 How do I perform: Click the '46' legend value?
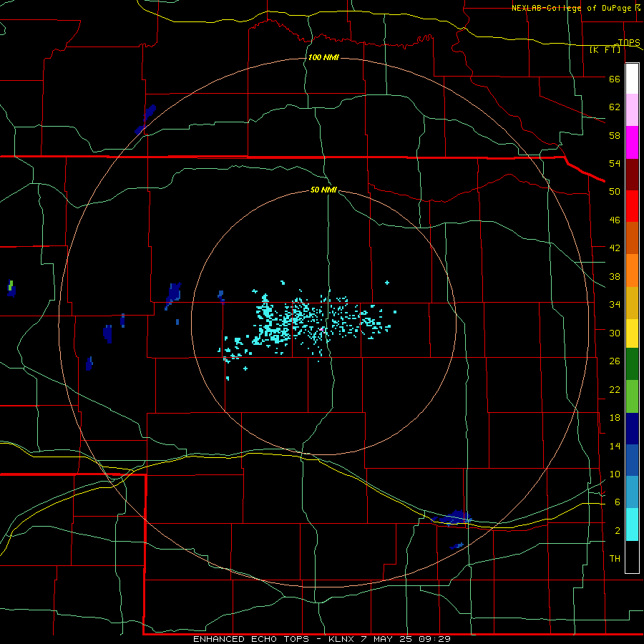(x=615, y=220)
